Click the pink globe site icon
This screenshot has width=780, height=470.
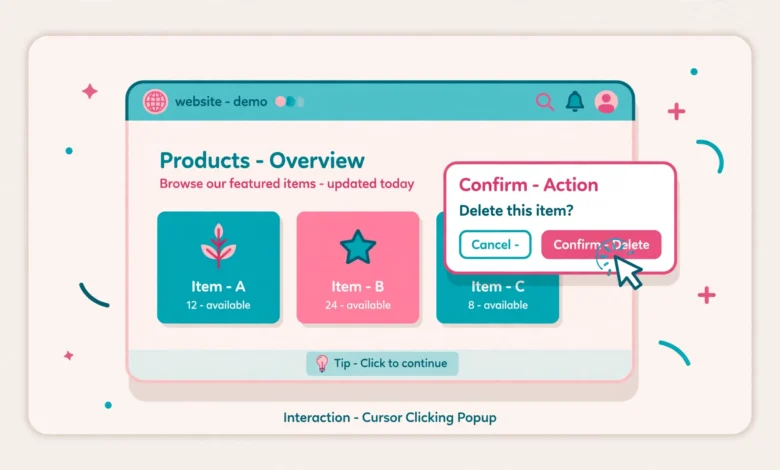pyautogui.click(x=155, y=101)
